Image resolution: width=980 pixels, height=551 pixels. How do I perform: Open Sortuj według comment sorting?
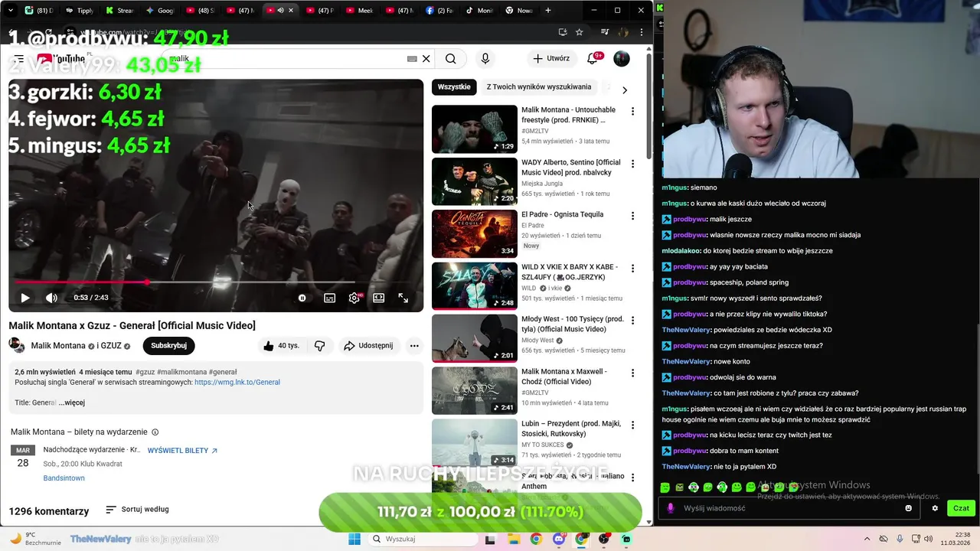[x=137, y=510]
